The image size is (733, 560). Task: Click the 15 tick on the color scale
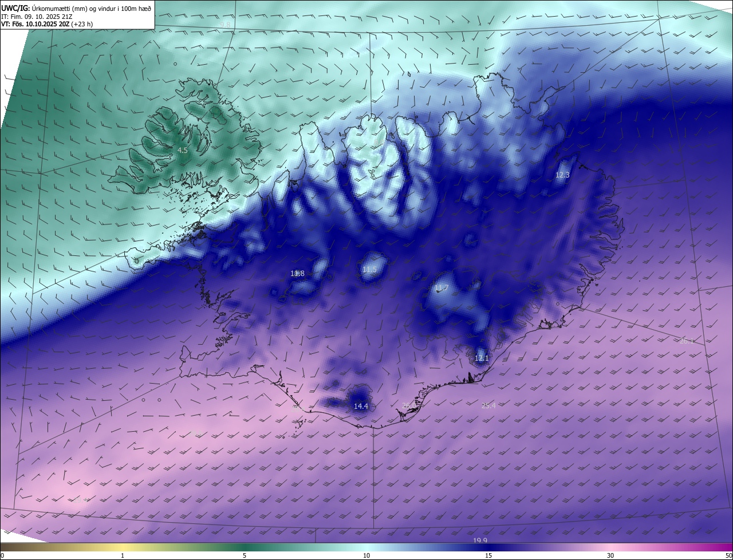click(488, 556)
